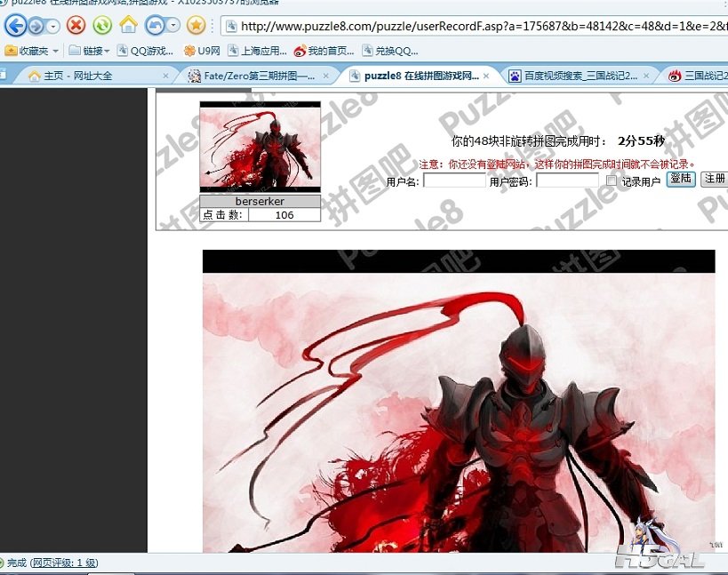Click the berserker puzzle thumbnail
Screen dimensions: 728x575
click(260, 147)
